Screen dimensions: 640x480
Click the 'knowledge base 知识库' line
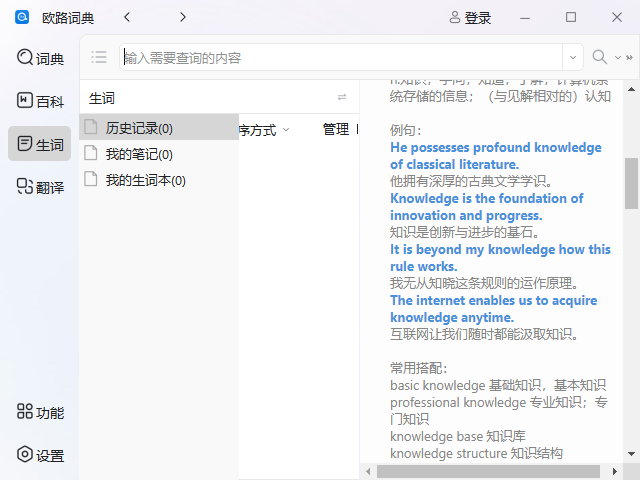(458, 436)
